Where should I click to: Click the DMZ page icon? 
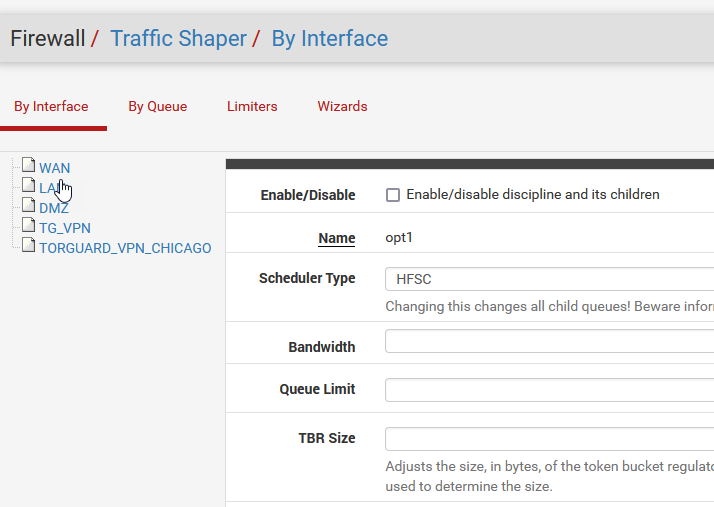tap(29, 206)
